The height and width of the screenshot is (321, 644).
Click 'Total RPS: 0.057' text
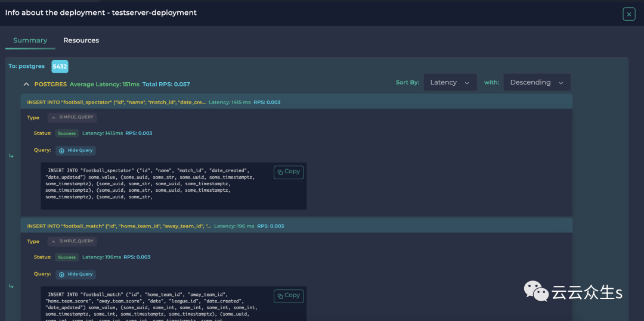(166, 84)
